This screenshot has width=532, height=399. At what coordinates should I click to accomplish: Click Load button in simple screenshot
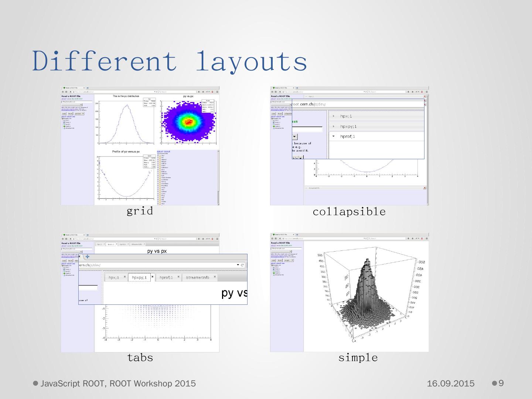273,260
